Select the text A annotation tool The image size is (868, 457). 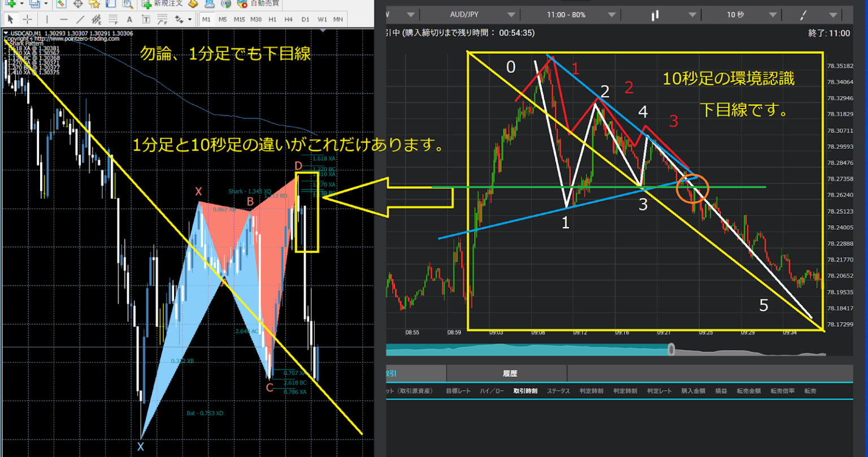click(x=129, y=19)
